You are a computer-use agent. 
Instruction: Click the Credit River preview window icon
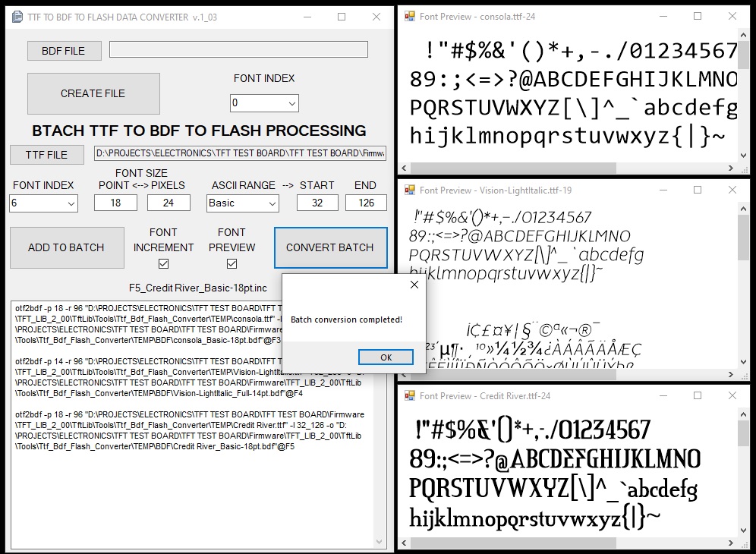click(410, 395)
